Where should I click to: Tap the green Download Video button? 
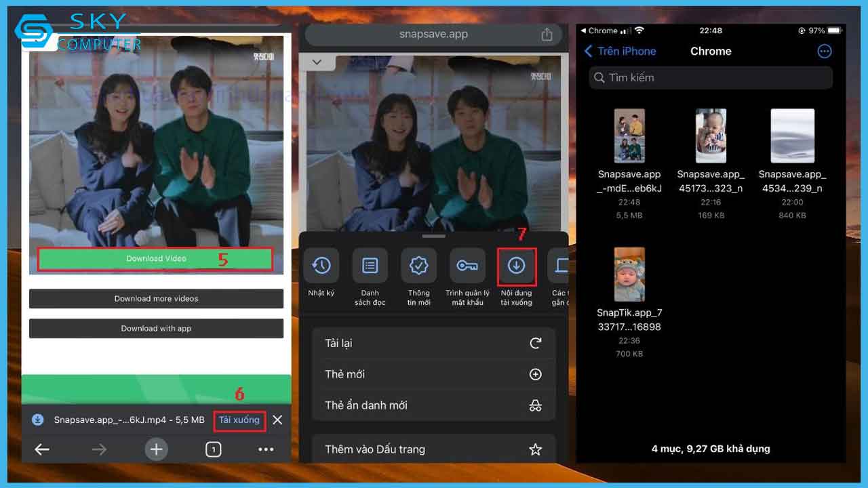click(155, 259)
